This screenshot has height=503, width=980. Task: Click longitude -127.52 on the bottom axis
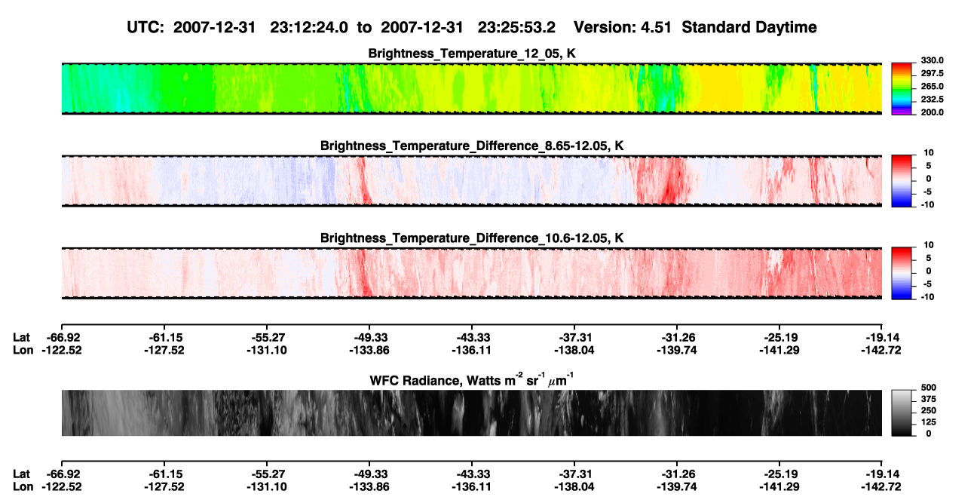(165, 486)
